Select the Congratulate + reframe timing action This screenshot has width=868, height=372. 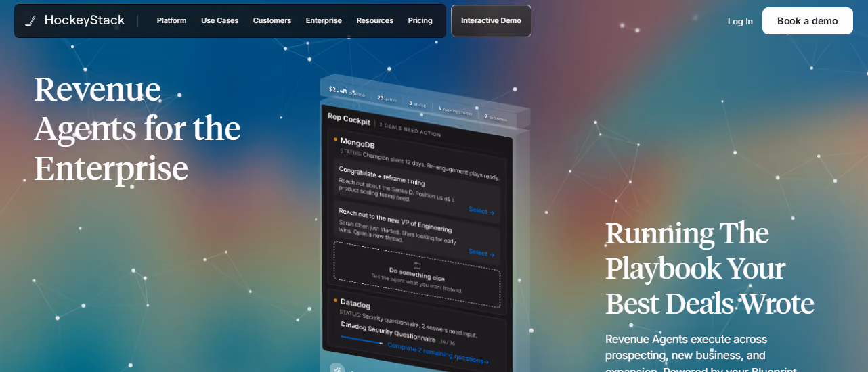pyautogui.click(x=481, y=211)
